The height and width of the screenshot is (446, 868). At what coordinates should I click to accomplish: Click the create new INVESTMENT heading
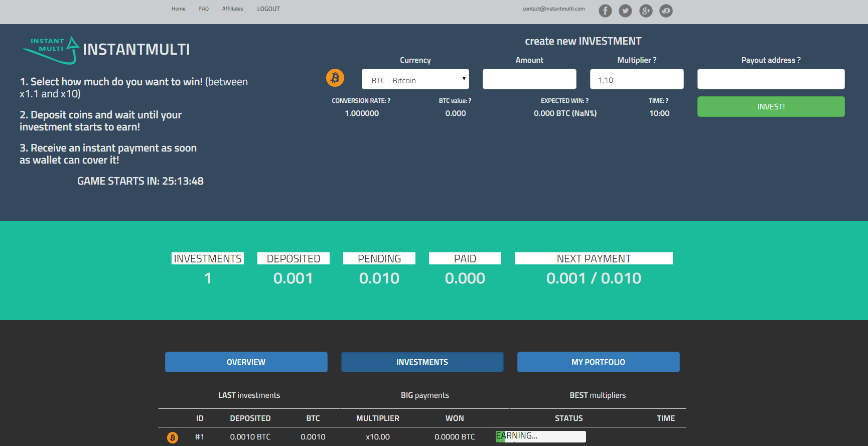point(583,41)
